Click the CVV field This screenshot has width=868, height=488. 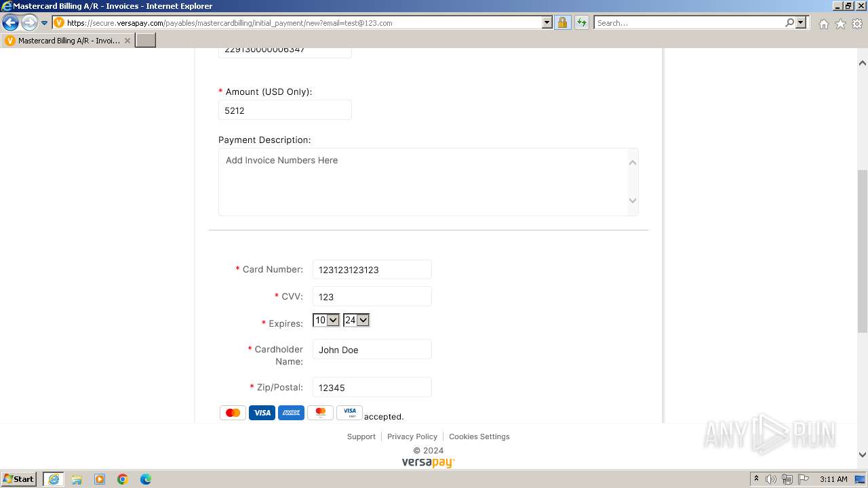click(x=372, y=296)
